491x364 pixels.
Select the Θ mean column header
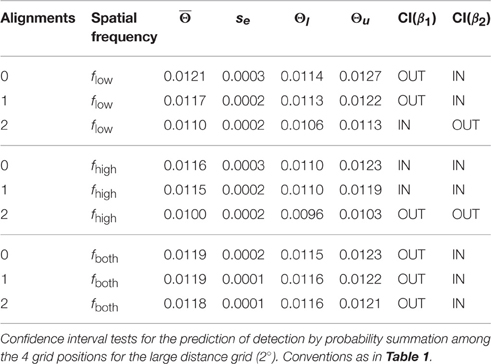tap(185, 17)
